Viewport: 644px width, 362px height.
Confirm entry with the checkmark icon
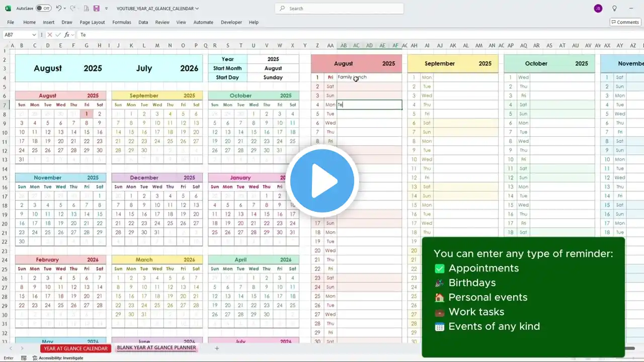tap(58, 35)
